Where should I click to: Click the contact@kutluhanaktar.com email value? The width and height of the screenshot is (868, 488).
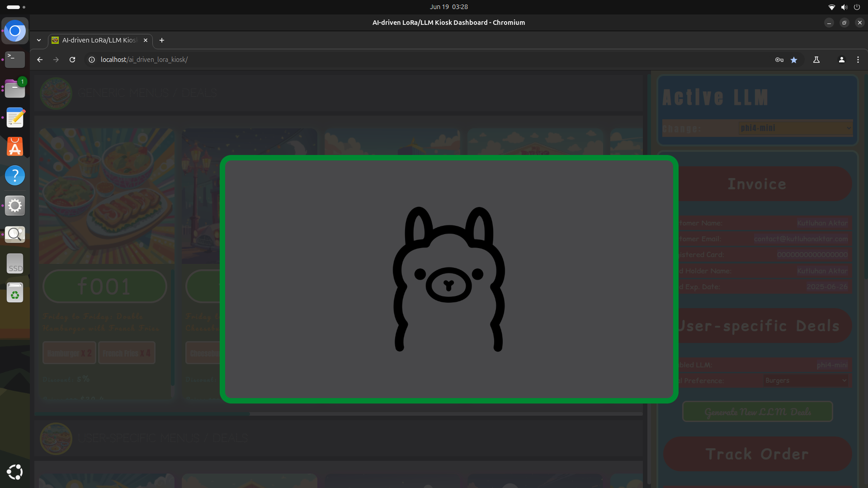pos(801,239)
